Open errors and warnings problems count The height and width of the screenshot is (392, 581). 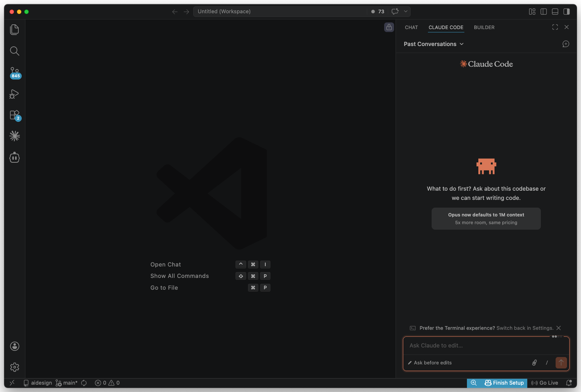107,383
